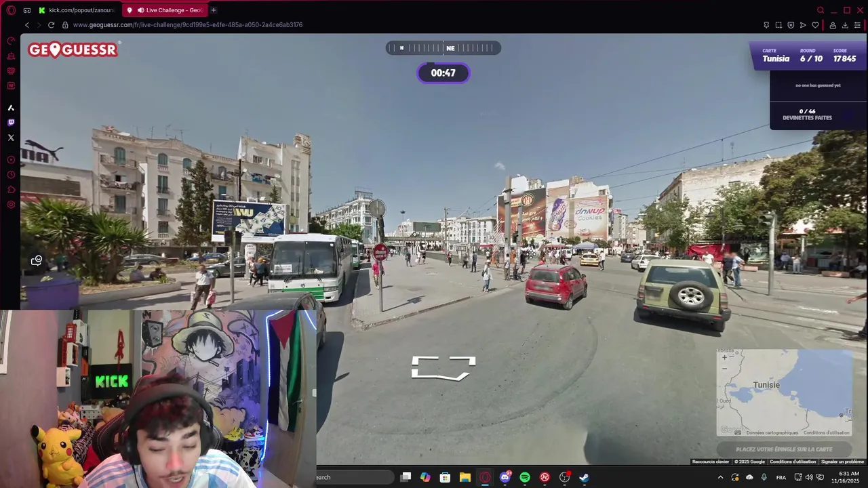Open Microsoft Store from the taskbar
This screenshot has height=488, width=868.
click(445, 477)
